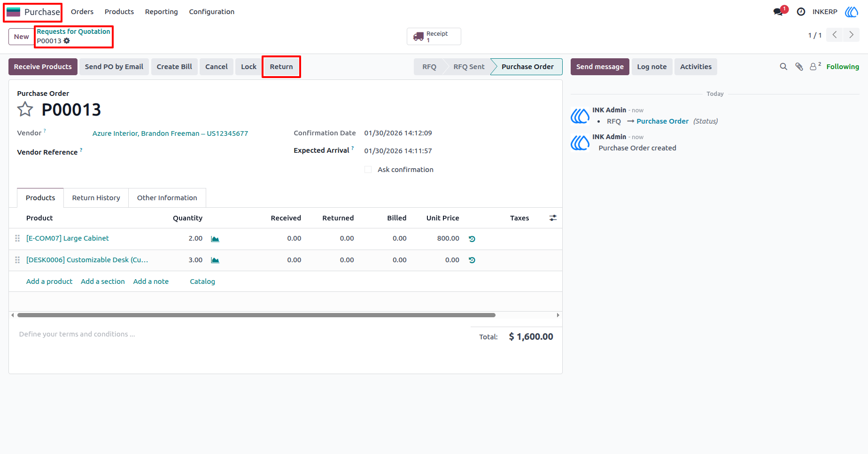Click the attachments paperclip icon
Screen dimensions: 868x454
799,67
